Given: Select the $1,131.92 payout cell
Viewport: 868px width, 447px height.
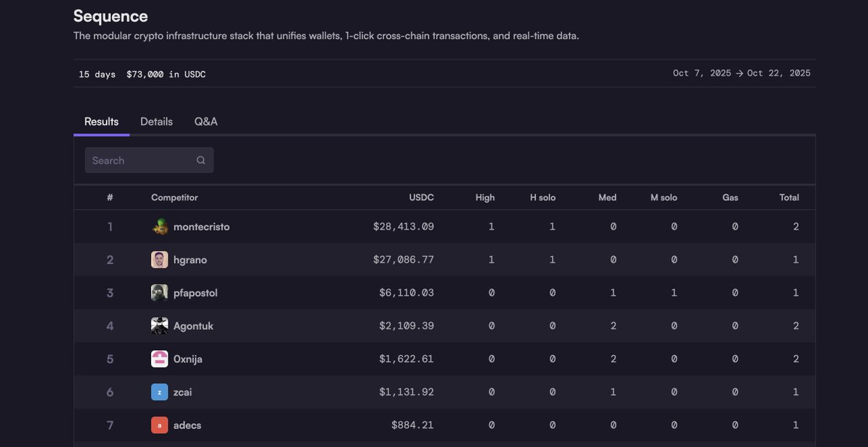Looking at the screenshot, I should click(407, 392).
